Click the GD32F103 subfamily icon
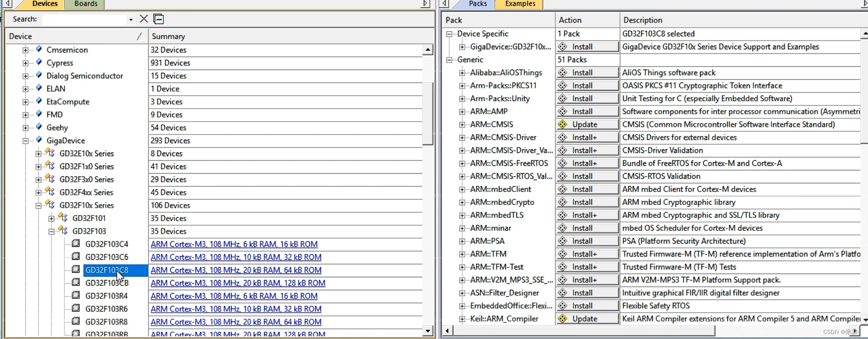 (63, 230)
